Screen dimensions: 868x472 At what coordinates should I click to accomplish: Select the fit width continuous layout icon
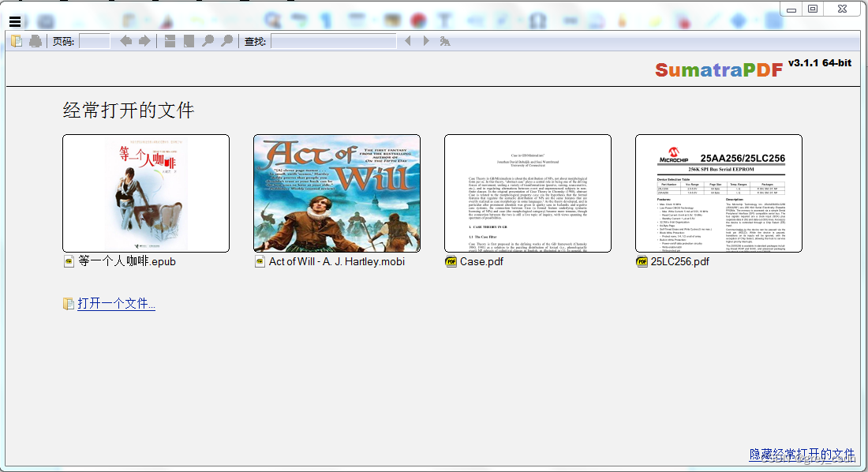point(170,41)
